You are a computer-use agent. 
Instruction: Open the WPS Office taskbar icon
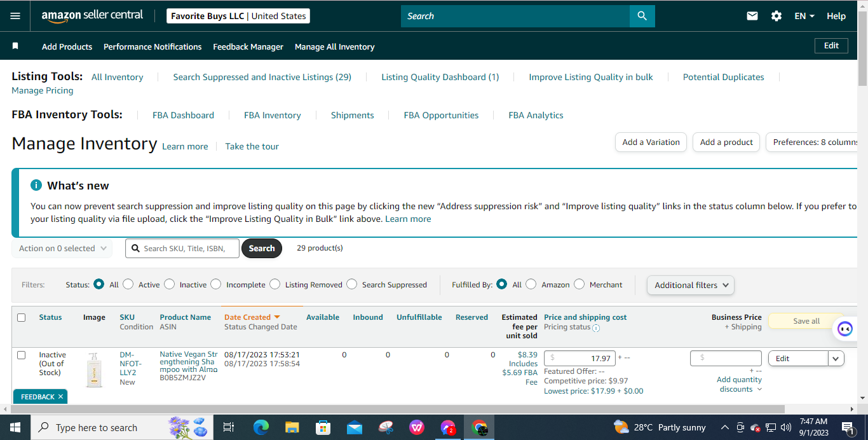417,427
